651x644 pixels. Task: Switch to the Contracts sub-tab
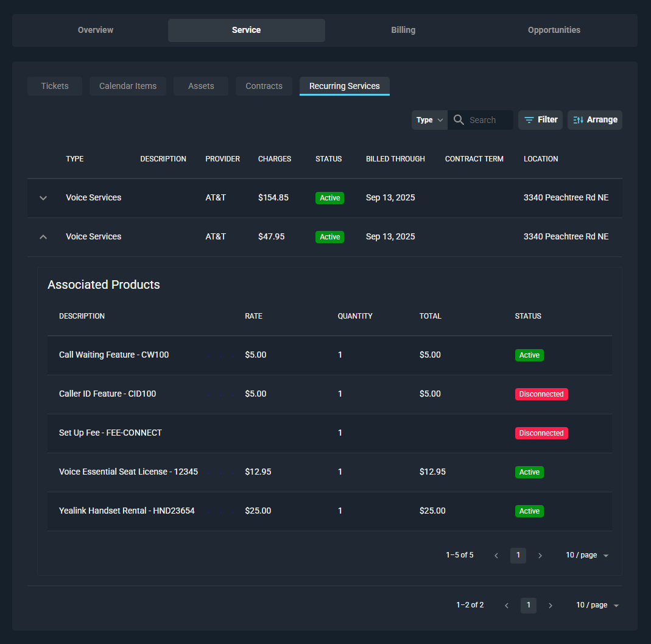tap(264, 87)
